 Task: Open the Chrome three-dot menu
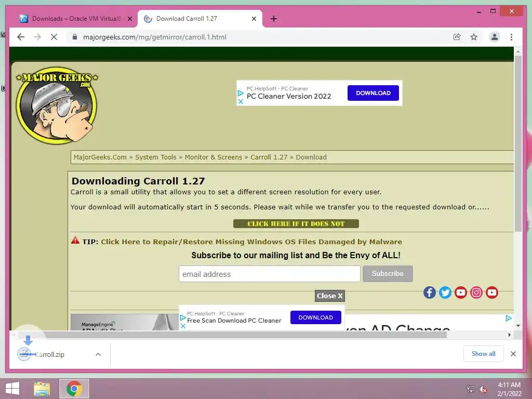(x=511, y=37)
